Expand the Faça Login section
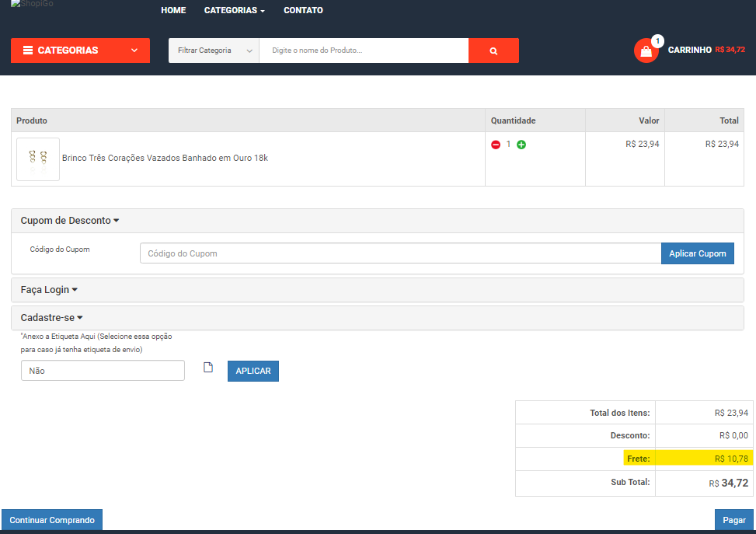 coord(49,290)
